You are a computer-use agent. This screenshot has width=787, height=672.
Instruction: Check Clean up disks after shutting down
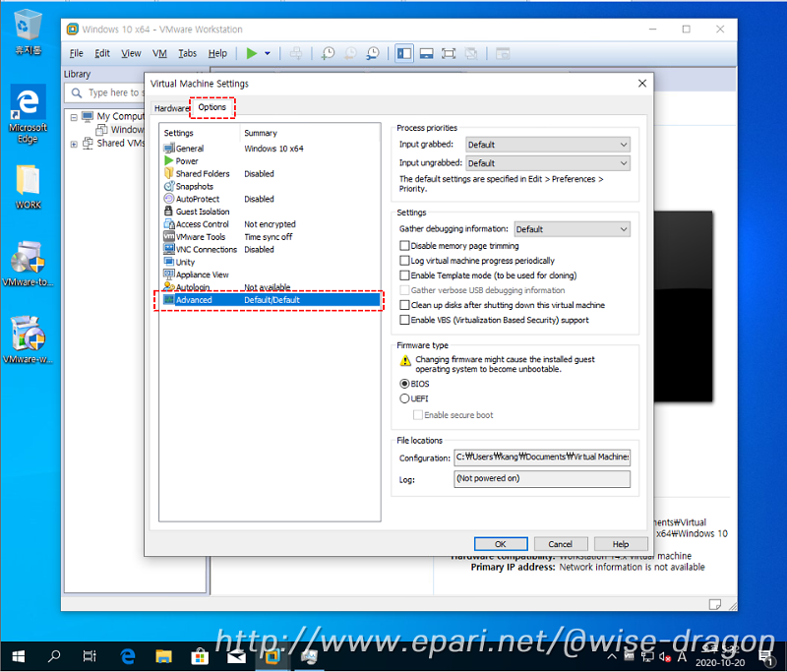pyautogui.click(x=404, y=305)
